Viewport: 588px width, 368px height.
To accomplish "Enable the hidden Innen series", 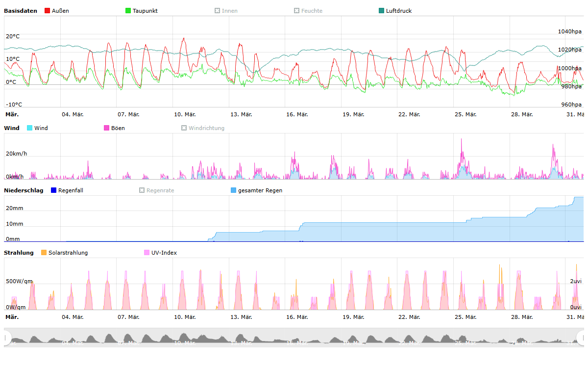I will point(218,11).
